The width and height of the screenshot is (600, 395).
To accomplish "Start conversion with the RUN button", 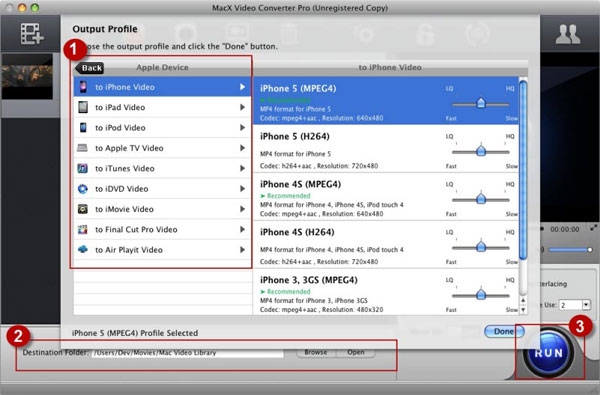I will 548,353.
